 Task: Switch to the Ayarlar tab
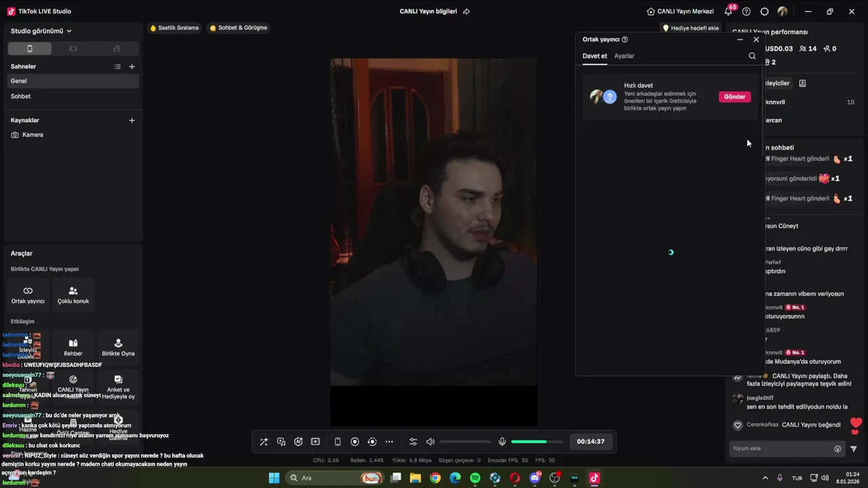tap(625, 56)
